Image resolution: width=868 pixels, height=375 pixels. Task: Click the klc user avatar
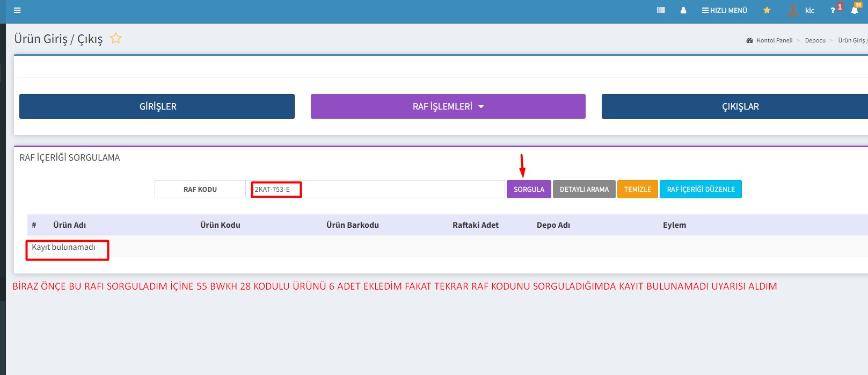(793, 10)
